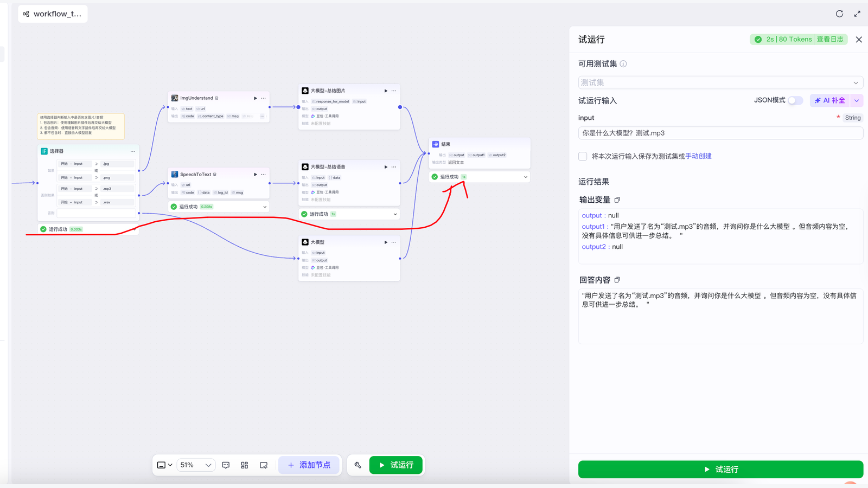868x488 pixels.
Task: Click the grid auto-layout icon in the bottom toolbar
Action: [245, 465]
